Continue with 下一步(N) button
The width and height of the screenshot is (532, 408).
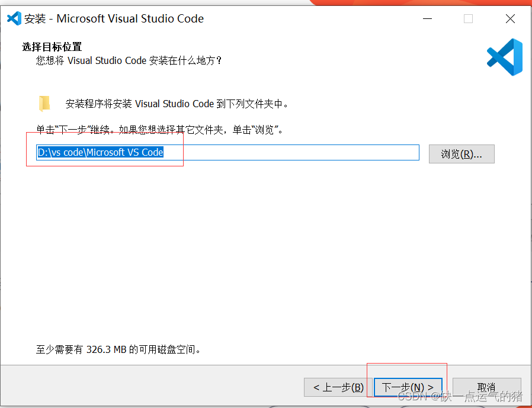pos(408,387)
